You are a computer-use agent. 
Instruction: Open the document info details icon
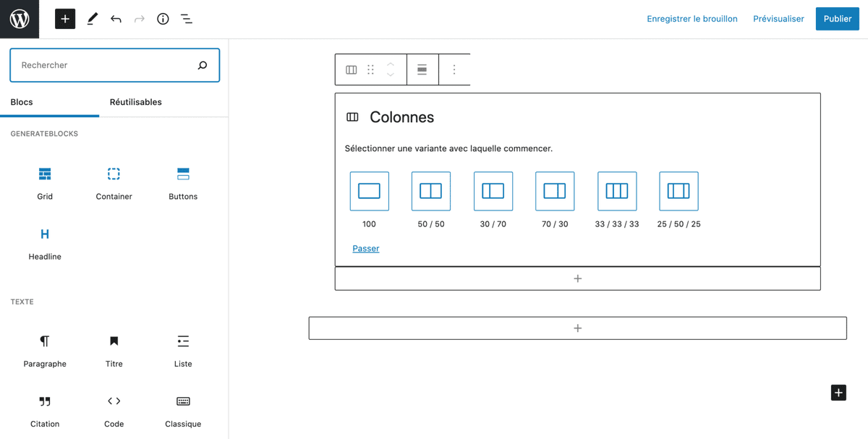pyautogui.click(x=163, y=19)
